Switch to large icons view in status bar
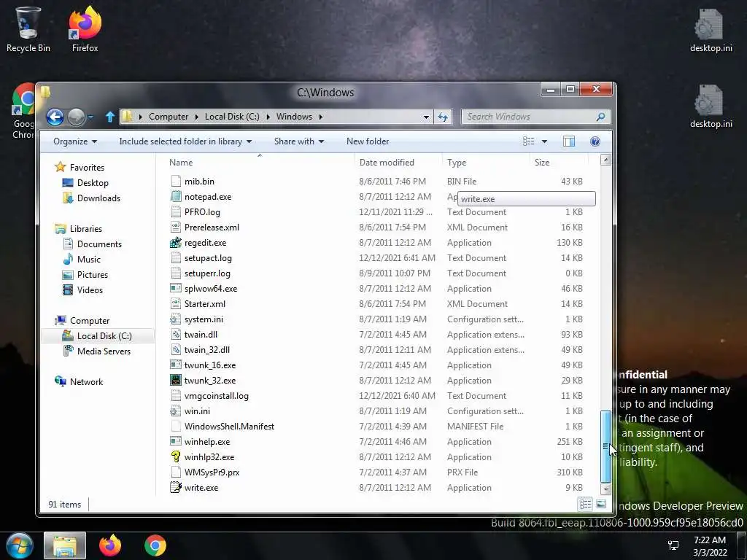 pyautogui.click(x=601, y=504)
